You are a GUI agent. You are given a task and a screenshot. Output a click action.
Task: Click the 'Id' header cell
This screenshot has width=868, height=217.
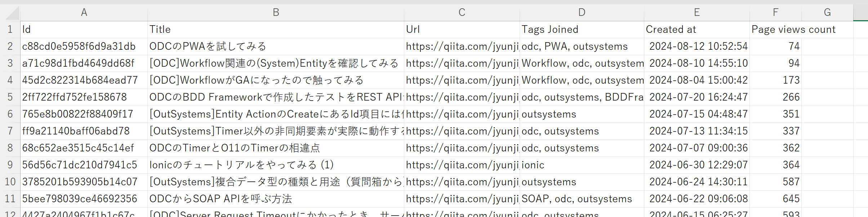(84, 30)
